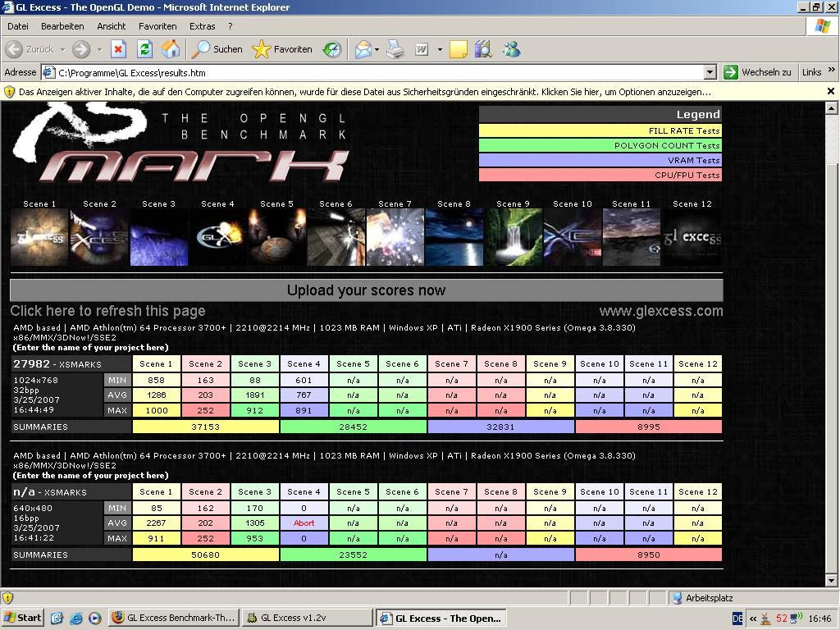840x630 pixels.
Task: Select the Scene 11 thumbnail
Action: (x=632, y=237)
